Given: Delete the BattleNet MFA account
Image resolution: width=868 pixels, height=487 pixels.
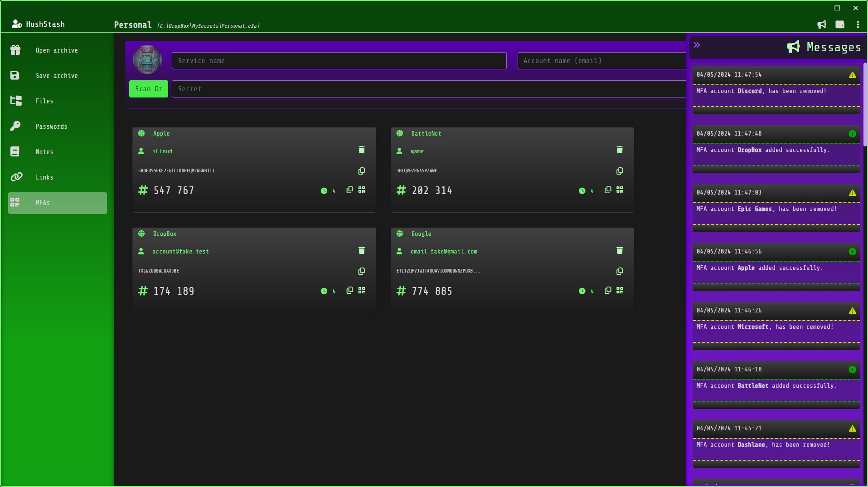Looking at the screenshot, I should tap(620, 150).
